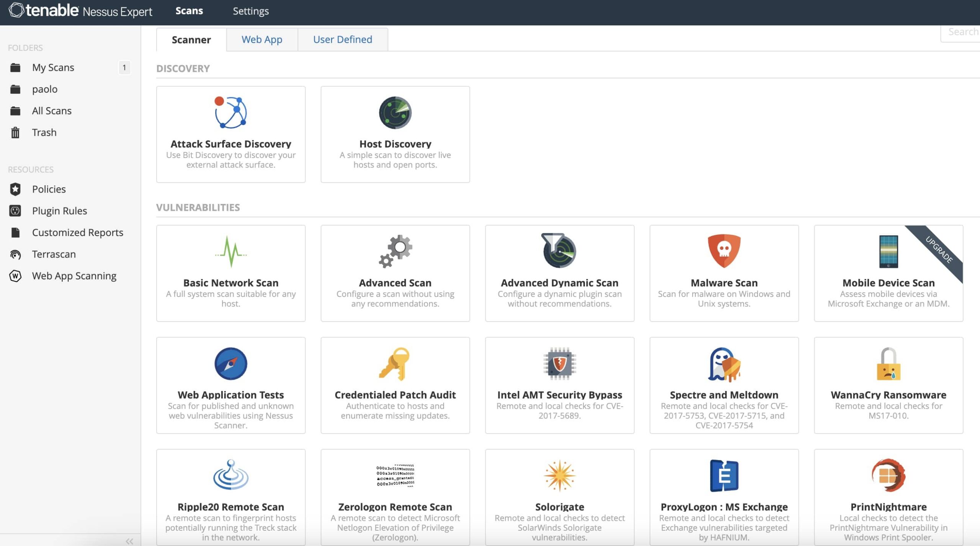
Task: Open the PrintNightmare template icon
Action: (x=888, y=475)
